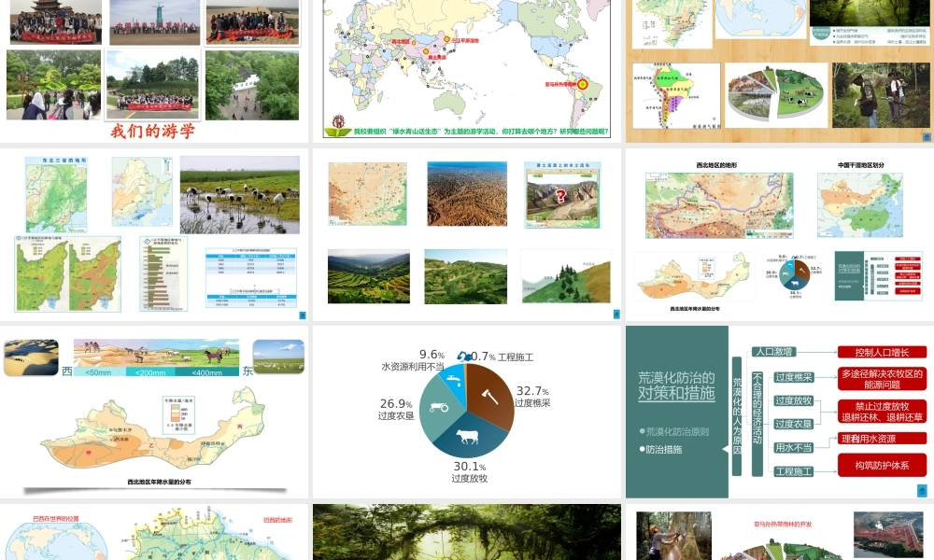Click the 工程施工 box in the cause diagram
This screenshot has width=934, height=560.
pos(793,471)
